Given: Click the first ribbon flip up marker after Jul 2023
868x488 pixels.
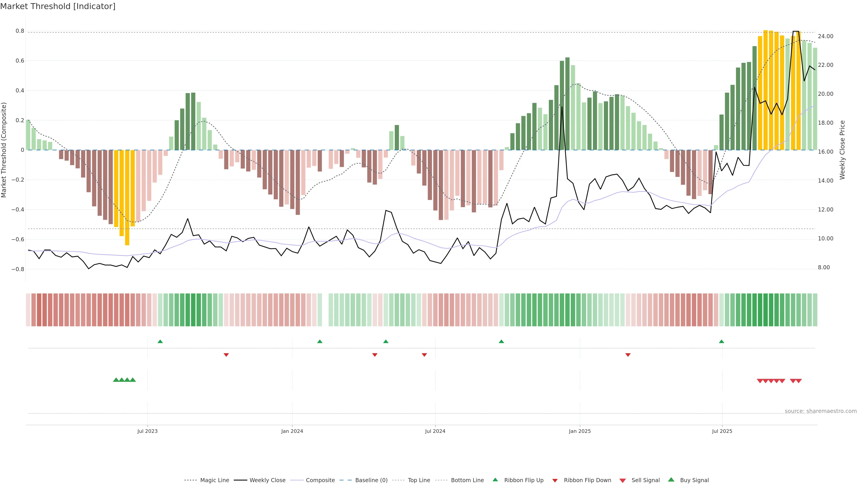Looking at the screenshot, I should 160,342.
